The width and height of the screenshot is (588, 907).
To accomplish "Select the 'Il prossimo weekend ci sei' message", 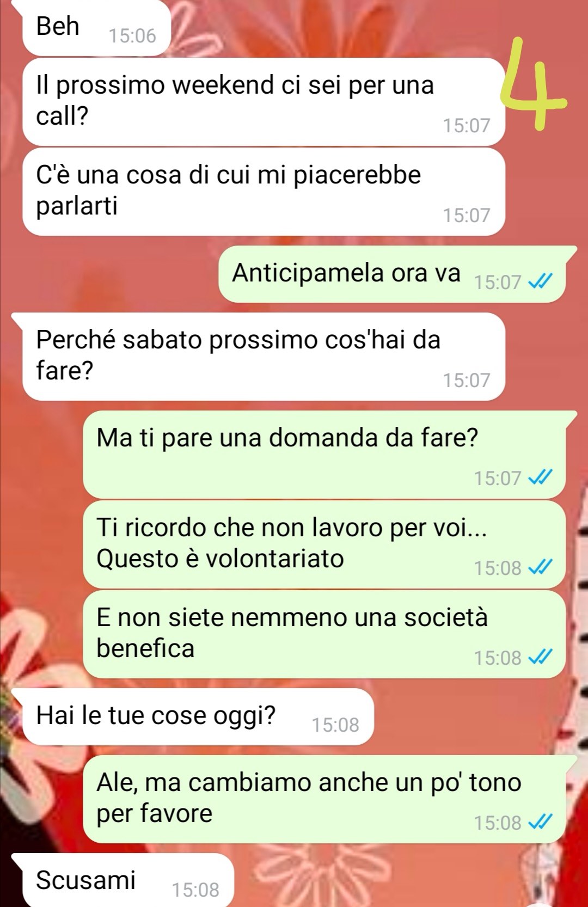I will pyautogui.click(x=264, y=102).
